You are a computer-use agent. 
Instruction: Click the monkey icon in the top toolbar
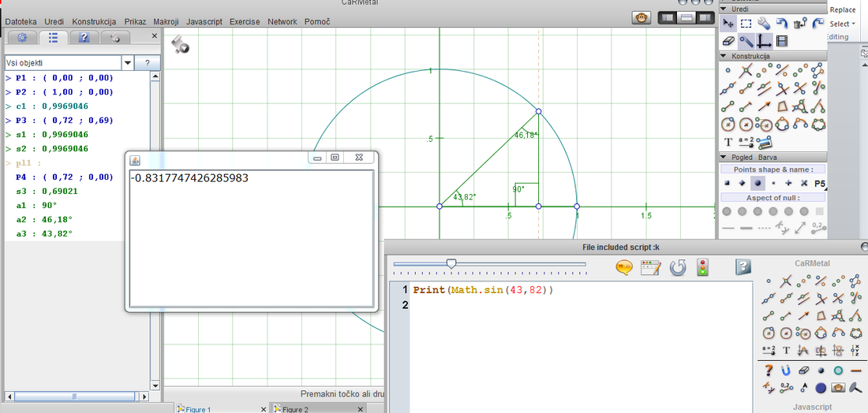(x=641, y=18)
